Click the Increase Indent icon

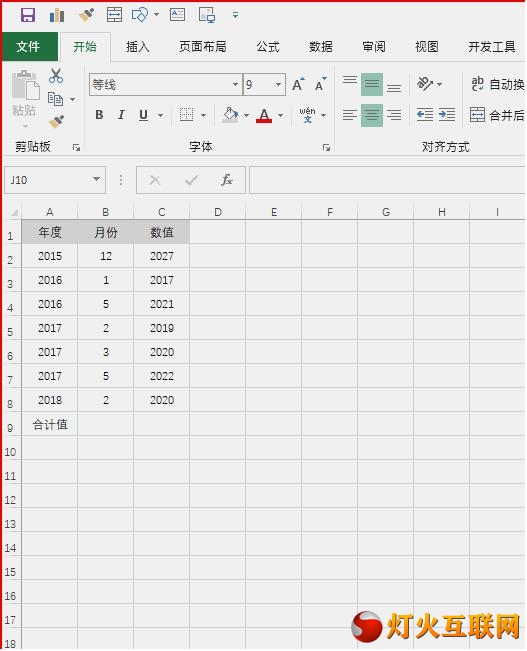coord(447,115)
